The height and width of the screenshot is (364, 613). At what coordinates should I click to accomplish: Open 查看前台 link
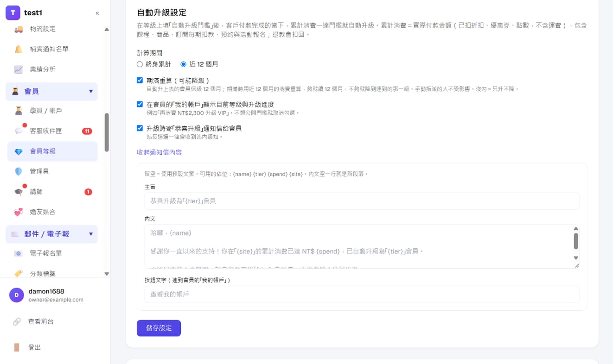pos(41,321)
